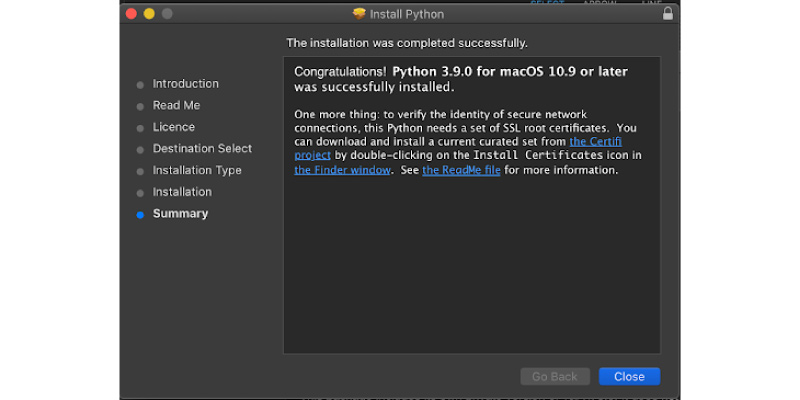
Task: Click the Close button
Action: (x=629, y=377)
